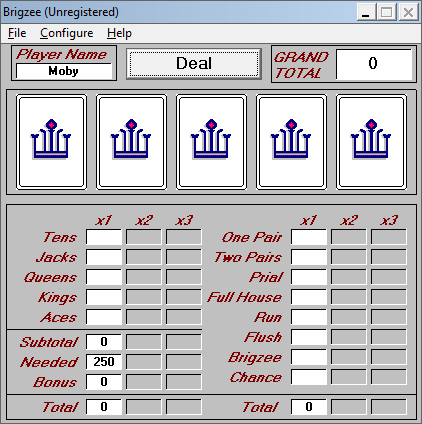This screenshot has width=422, height=424.
Task: Click the Full House x1 score box
Action: click(x=309, y=297)
